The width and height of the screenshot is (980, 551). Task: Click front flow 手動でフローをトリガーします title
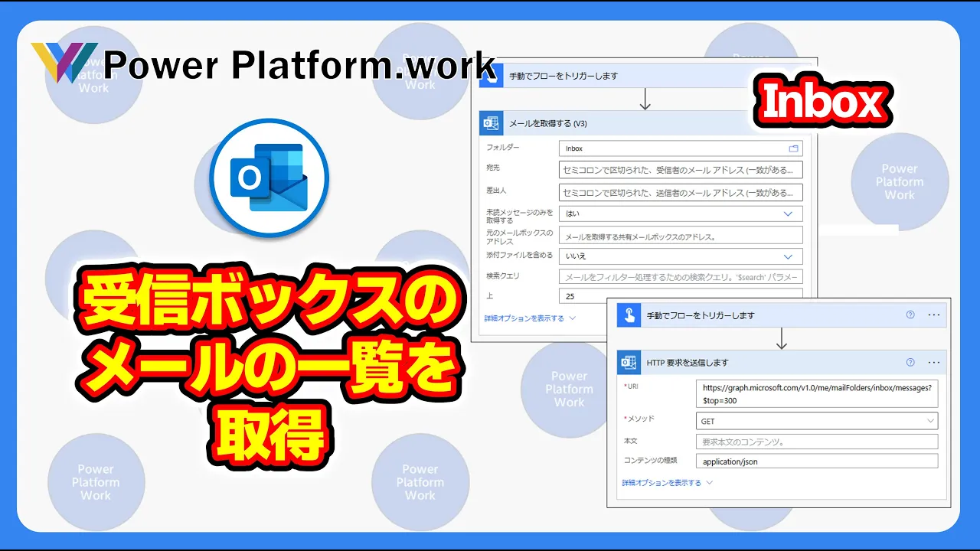[x=701, y=315]
